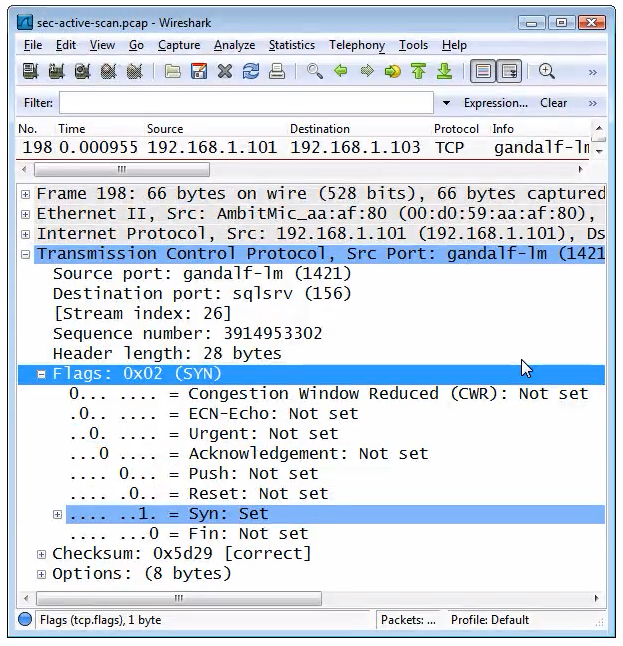The image size is (623, 646).
Task: Expand the Syn: Set subtree
Action: tap(58, 514)
